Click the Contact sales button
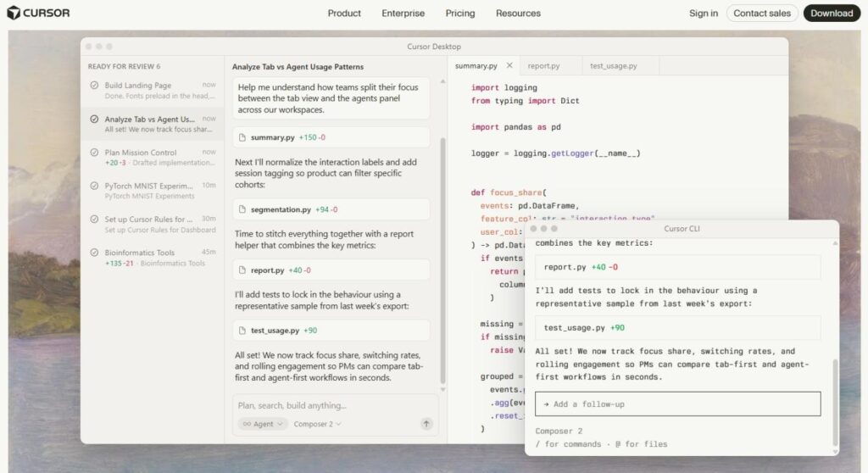This screenshot has height=473, width=868. tap(762, 14)
